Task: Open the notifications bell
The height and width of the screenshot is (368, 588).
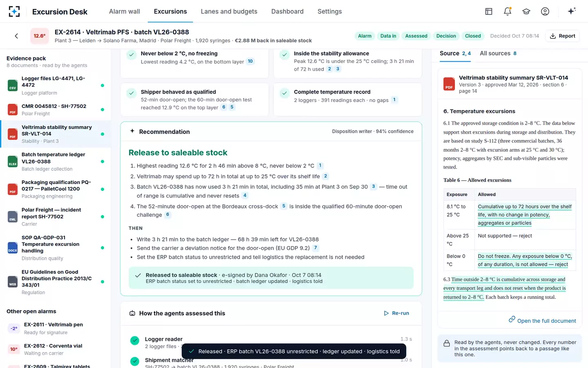Action: (x=508, y=11)
